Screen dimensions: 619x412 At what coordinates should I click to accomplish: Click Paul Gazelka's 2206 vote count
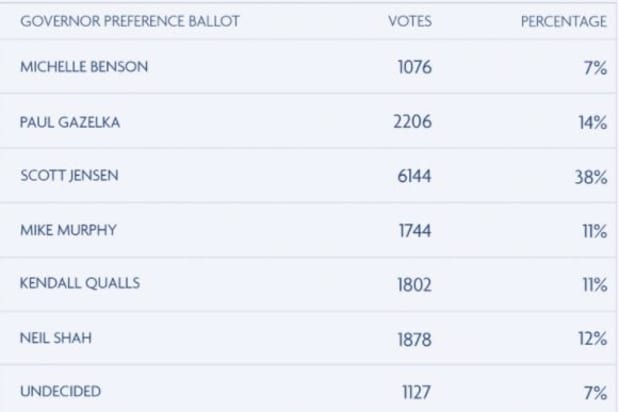(413, 123)
